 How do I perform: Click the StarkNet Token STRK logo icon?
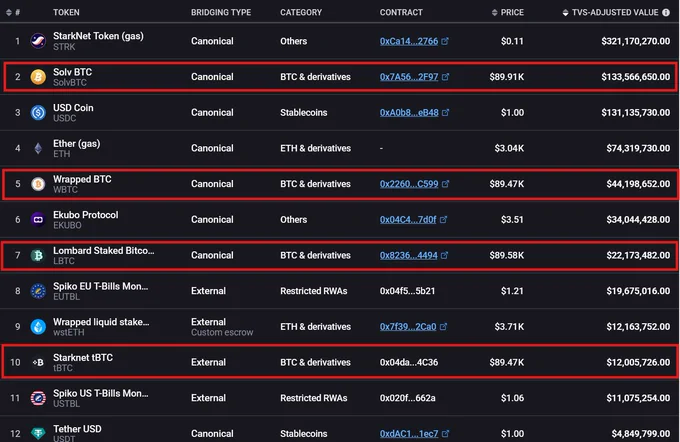[x=38, y=41]
